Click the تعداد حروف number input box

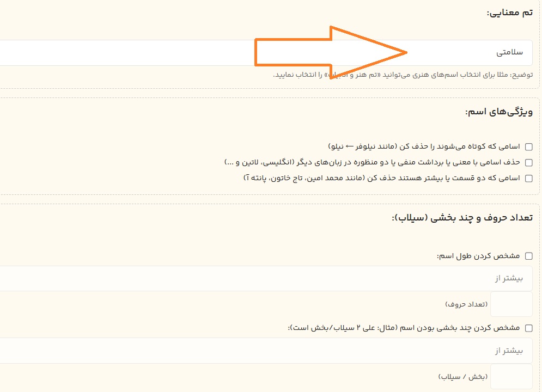pos(511,304)
